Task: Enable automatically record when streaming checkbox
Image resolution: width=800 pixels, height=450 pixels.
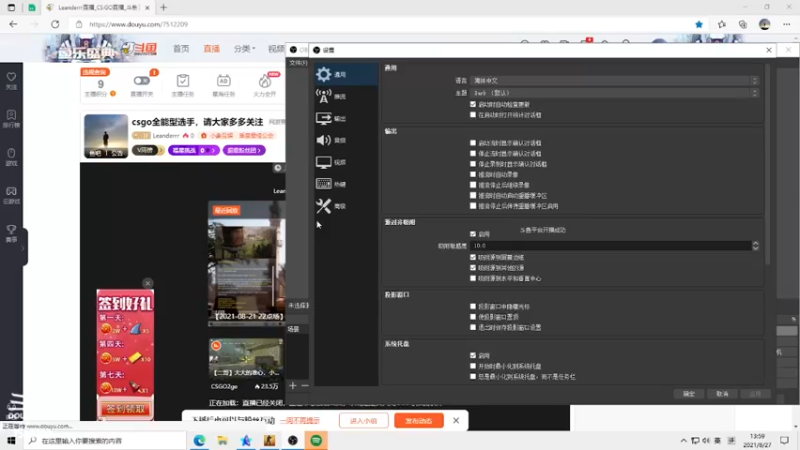Action: (x=473, y=174)
